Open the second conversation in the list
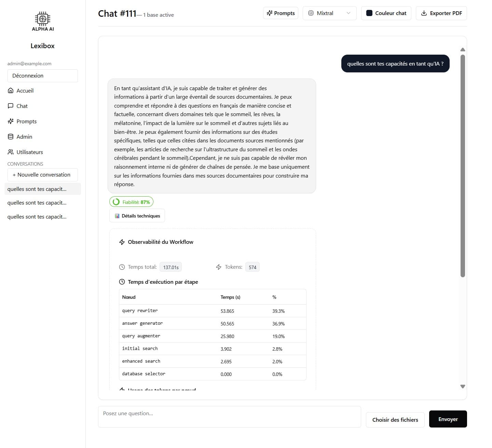This screenshot has height=448, width=492. point(37,203)
